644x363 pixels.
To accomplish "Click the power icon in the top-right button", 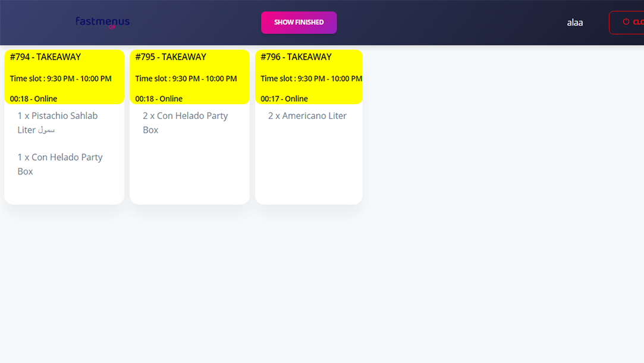I will pos(626,22).
